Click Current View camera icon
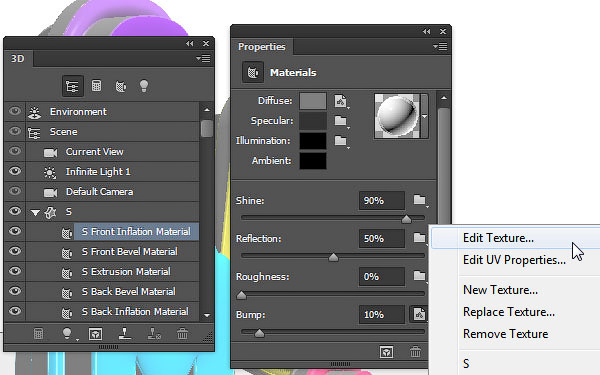 coord(50,153)
